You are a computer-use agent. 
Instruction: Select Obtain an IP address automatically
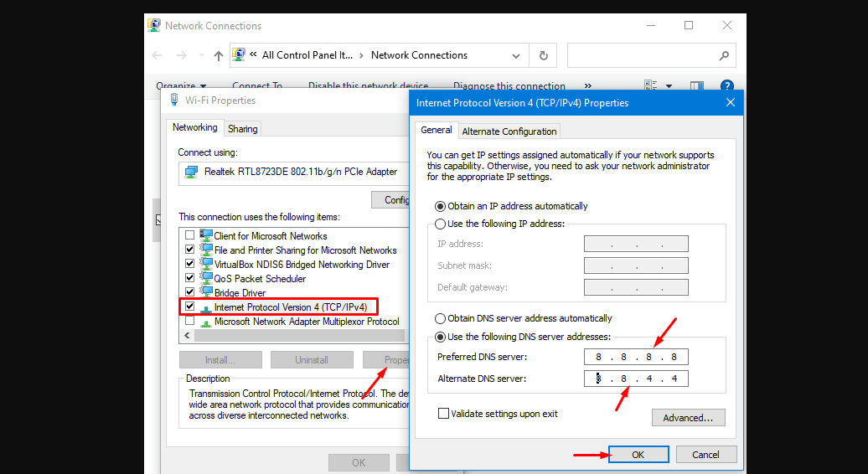tap(440, 206)
